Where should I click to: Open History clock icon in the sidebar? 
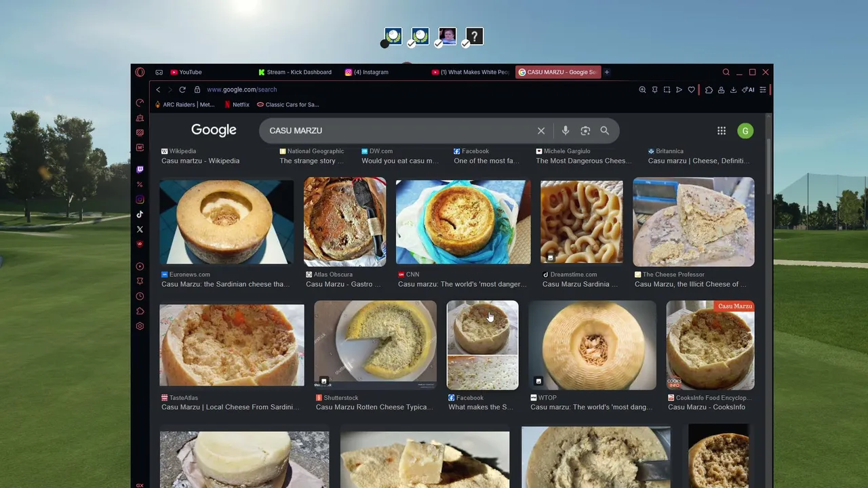(140, 296)
